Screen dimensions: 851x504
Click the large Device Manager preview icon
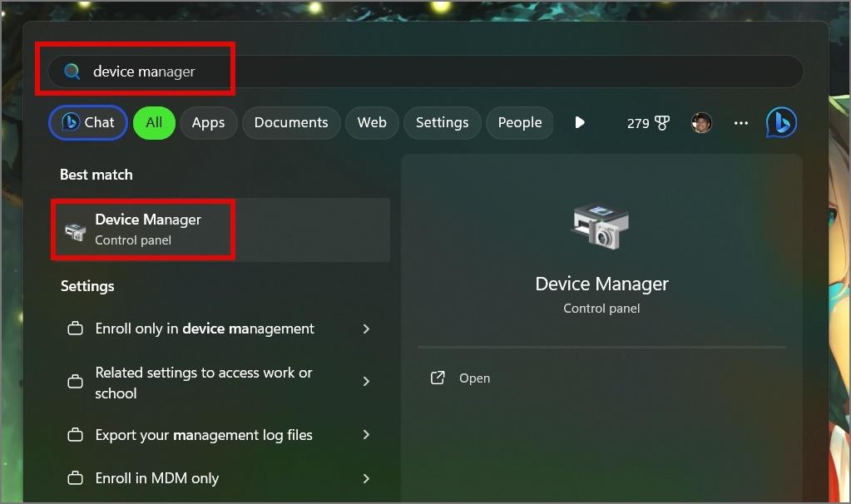click(601, 227)
